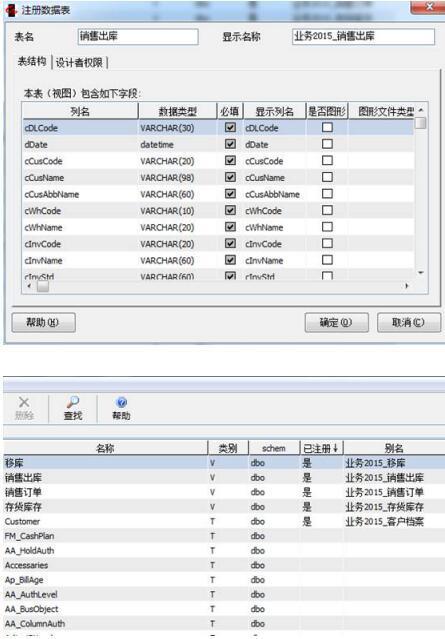Click the field list scroll-down arrow
This screenshot has height=639, width=445.
[x=421, y=273]
